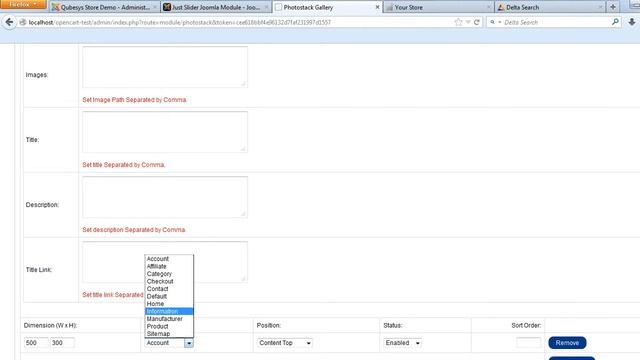Click the Remove button
The width and height of the screenshot is (640, 360).
(x=567, y=343)
